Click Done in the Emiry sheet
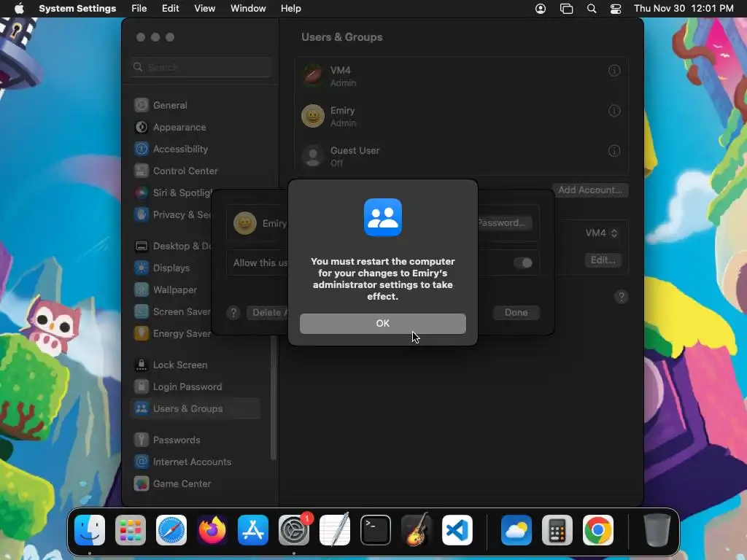The width and height of the screenshot is (747, 560). (x=516, y=312)
